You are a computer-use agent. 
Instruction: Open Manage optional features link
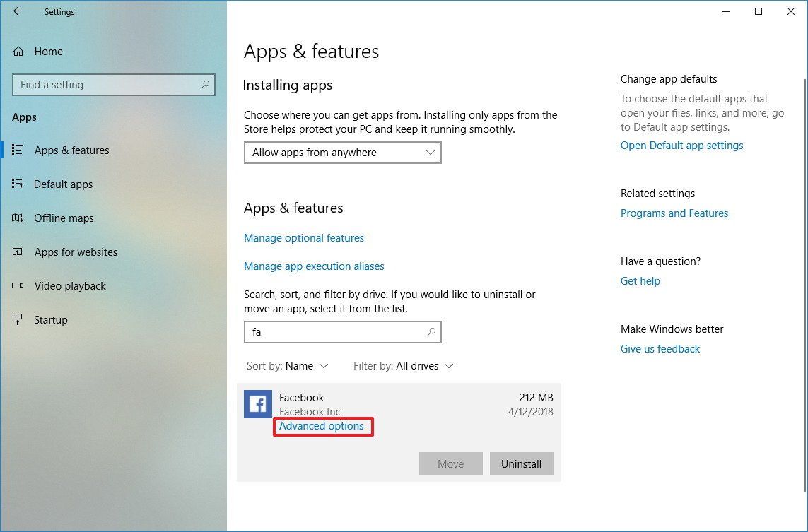pyautogui.click(x=304, y=237)
